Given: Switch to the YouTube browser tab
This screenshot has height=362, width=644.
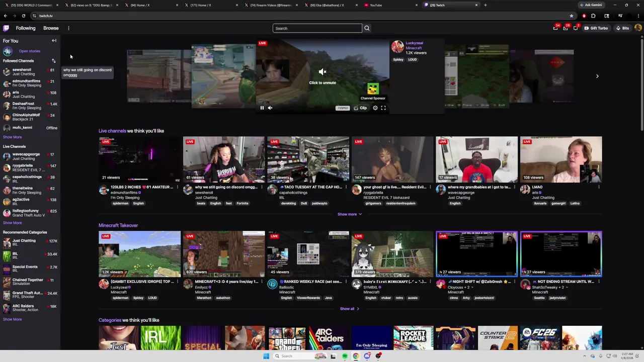Looking at the screenshot, I should pos(390,5).
